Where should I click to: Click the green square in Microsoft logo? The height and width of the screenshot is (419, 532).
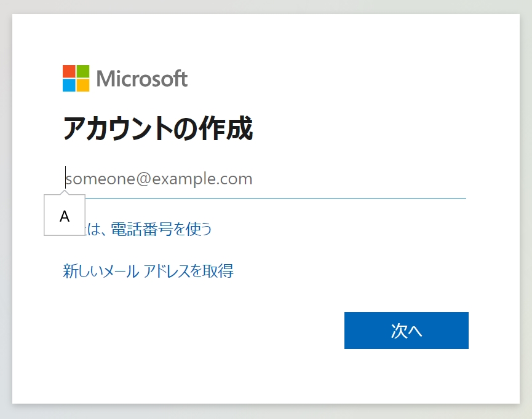[83, 71]
